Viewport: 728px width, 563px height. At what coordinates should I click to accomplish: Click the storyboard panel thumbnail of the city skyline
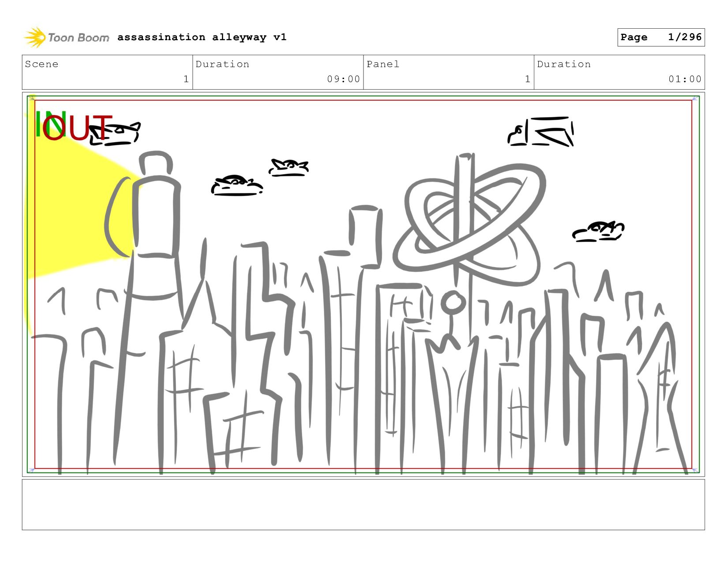pos(363,284)
